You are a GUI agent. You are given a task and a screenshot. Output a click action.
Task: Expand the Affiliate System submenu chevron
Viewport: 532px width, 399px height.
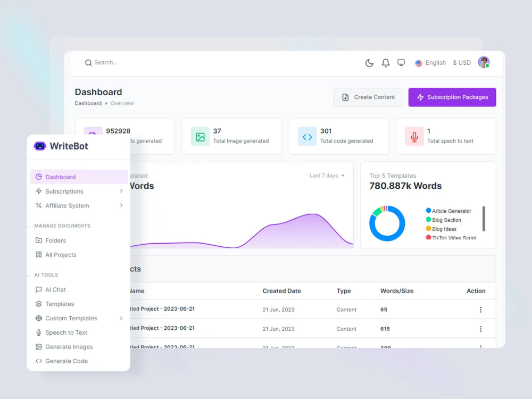(x=121, y=205)
